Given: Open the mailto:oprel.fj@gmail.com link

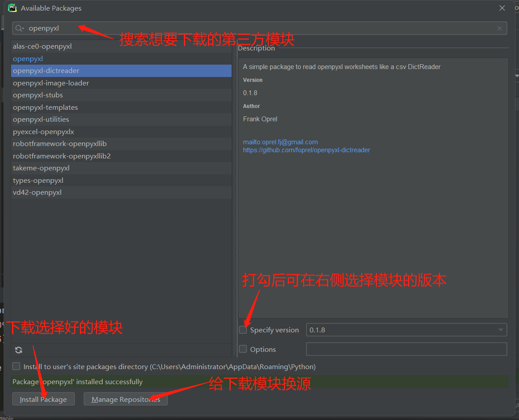Looking at the screenshot, I should 280,142.
